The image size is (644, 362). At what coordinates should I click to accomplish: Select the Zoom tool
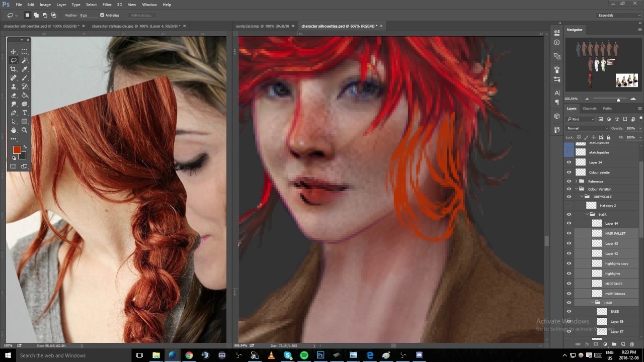click(24, 130)
